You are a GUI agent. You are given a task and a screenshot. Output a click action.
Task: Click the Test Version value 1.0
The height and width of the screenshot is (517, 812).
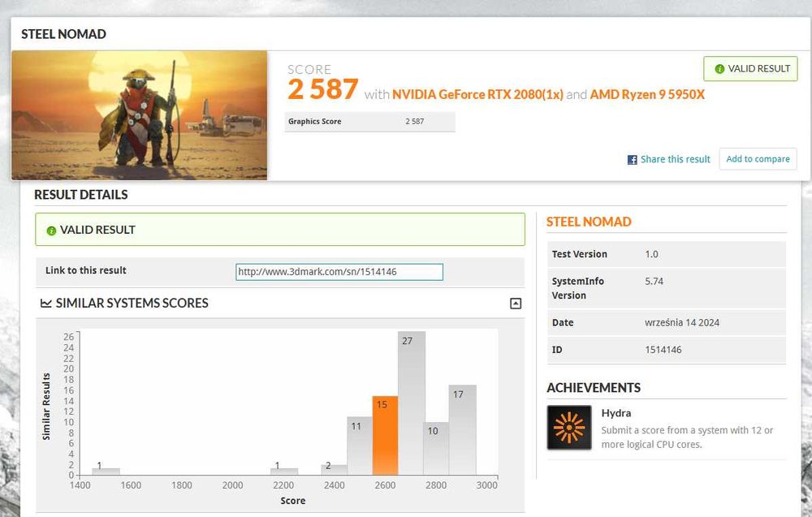pos(651,254)
